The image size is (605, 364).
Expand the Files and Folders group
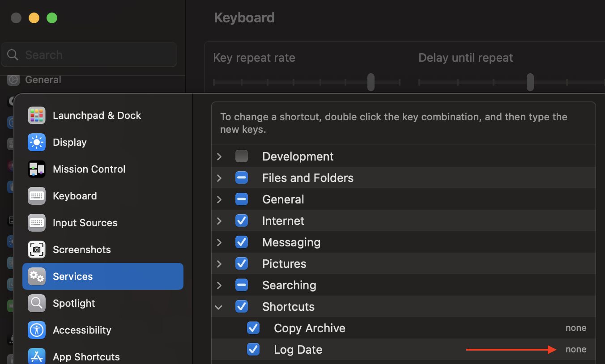[219, 178]
